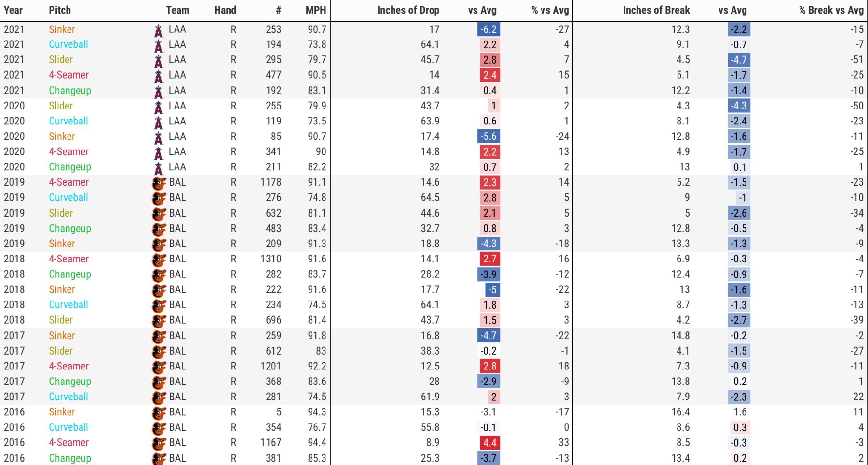Screen dimensions: 868x465
Task: Click the red 4.4 drop vs avg cell
Action: pos(489,443)
